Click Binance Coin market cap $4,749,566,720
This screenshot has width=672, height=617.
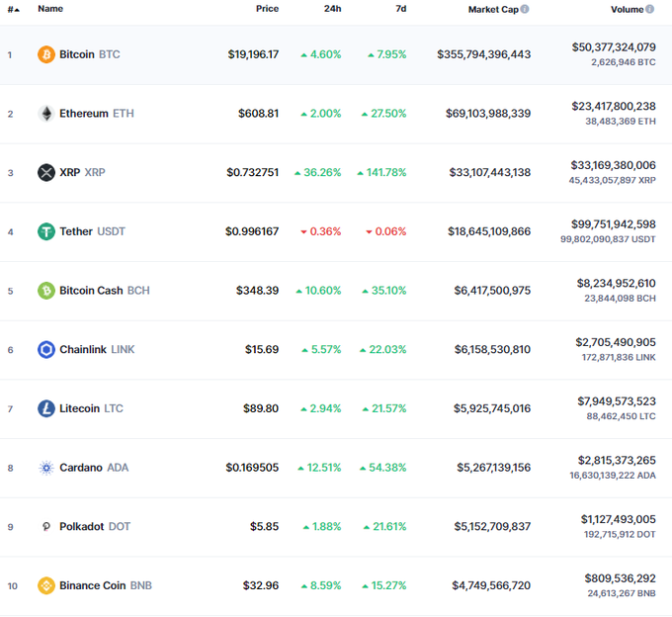coord(491,585)
